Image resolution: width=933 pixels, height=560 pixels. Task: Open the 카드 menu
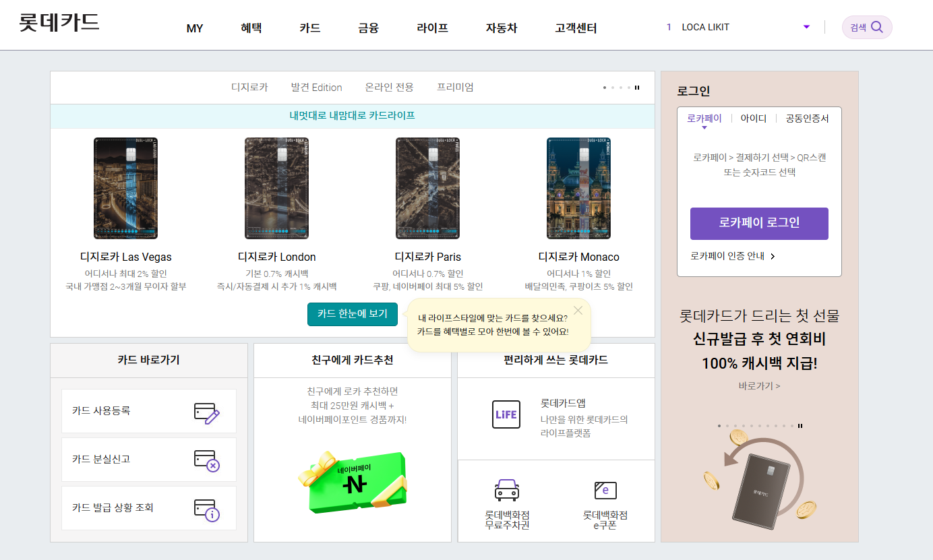pos(310,28)
